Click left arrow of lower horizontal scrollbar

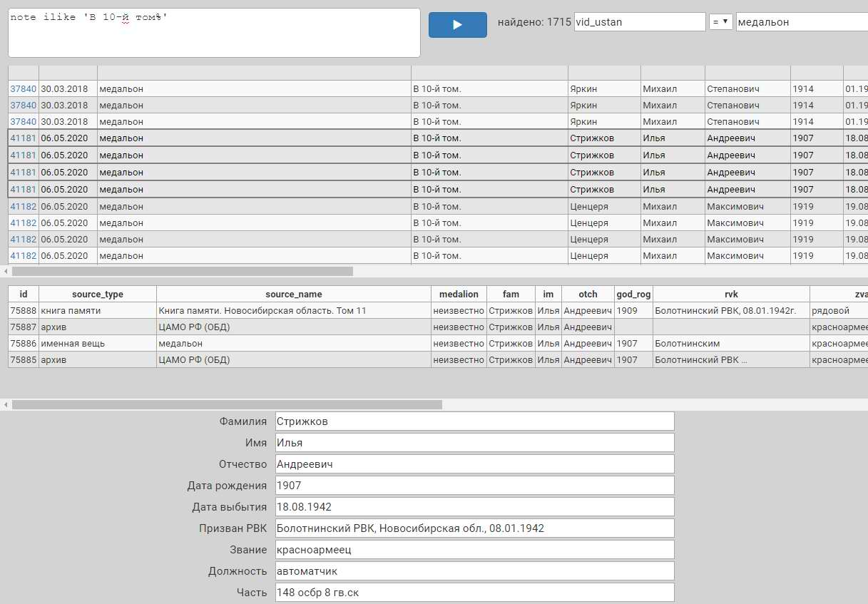(6, 404)
